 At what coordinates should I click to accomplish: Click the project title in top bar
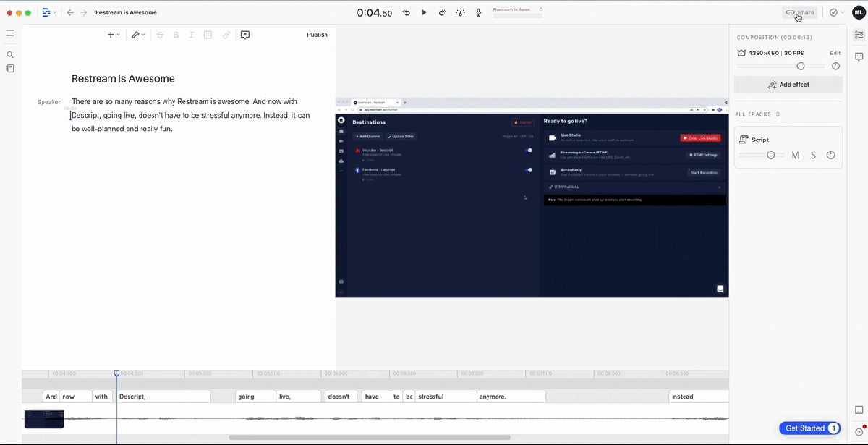(x=126, y=12)
